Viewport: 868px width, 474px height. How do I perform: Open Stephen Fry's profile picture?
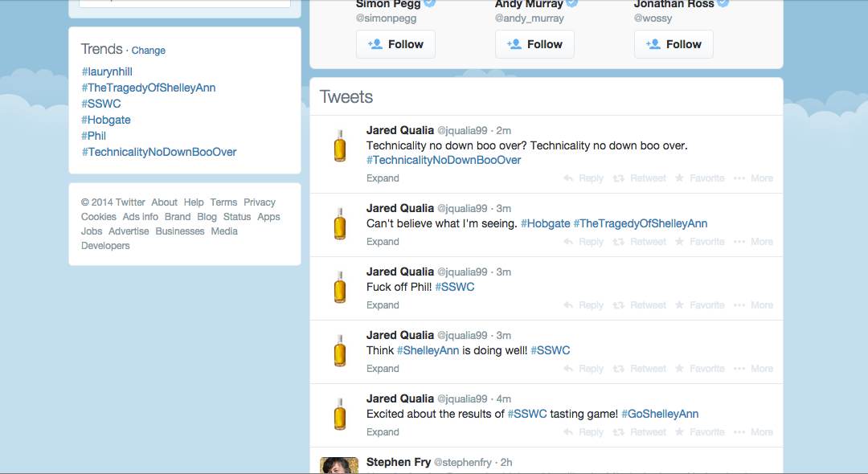tap(339, 465)
